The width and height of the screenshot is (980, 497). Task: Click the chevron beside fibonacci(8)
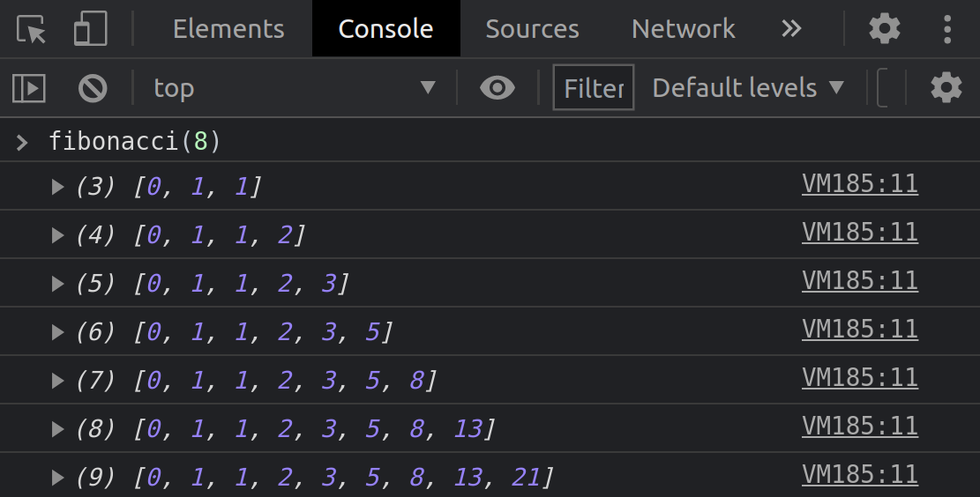pyautogui.click(x=22, y=143)
